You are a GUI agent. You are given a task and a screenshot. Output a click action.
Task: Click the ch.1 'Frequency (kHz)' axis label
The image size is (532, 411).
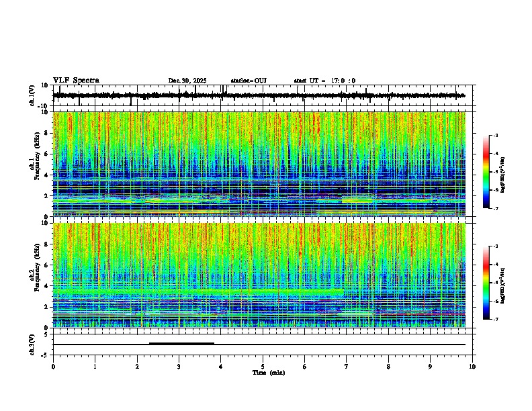click(x=36, y=156)
